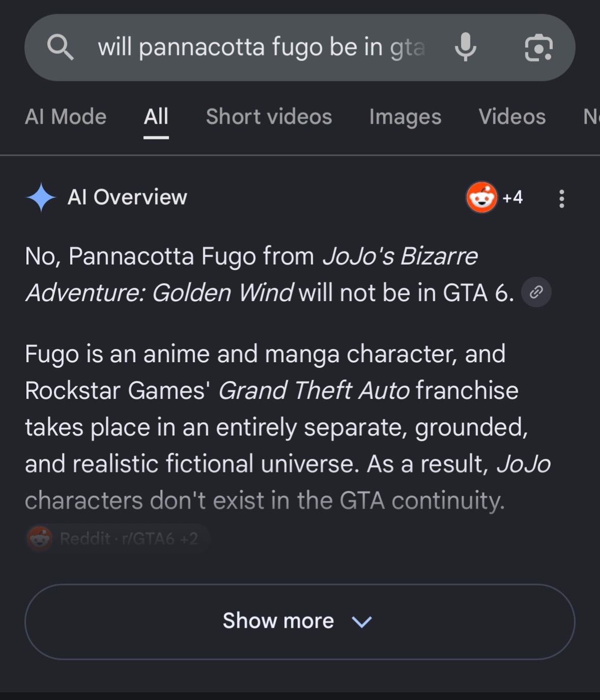Switch to the Images tab
The height and width of the screenshot is (700, 600).
coord(405,116)
